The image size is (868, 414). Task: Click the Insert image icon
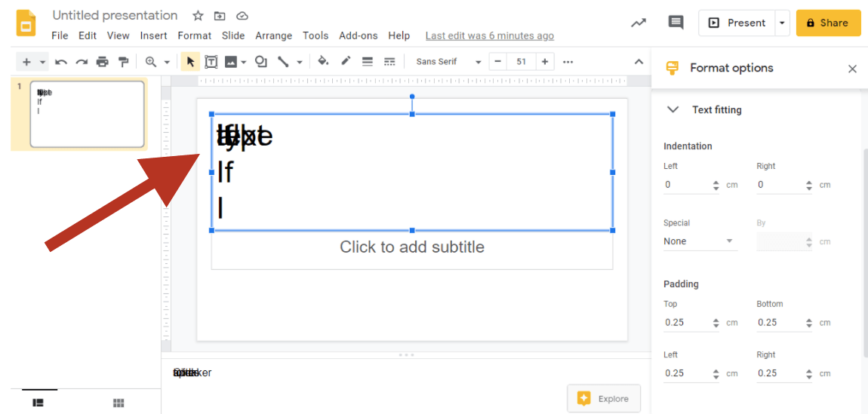[231, 62]
